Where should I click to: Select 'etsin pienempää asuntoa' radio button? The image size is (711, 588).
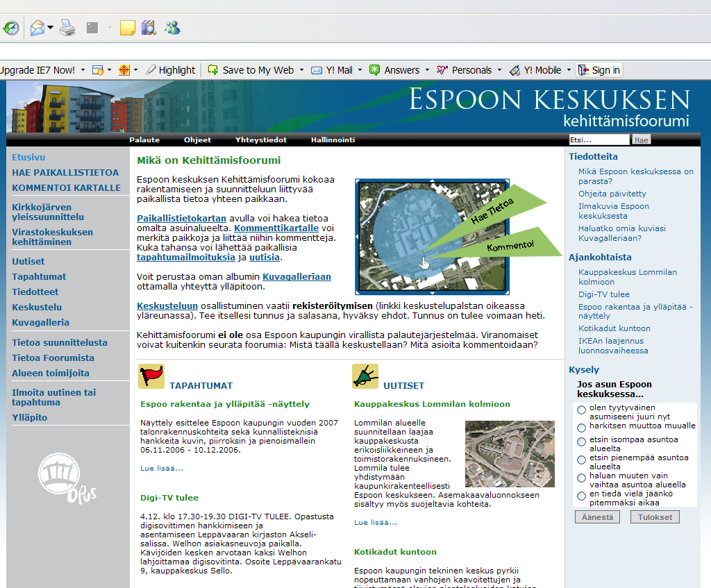pos(581,460)
